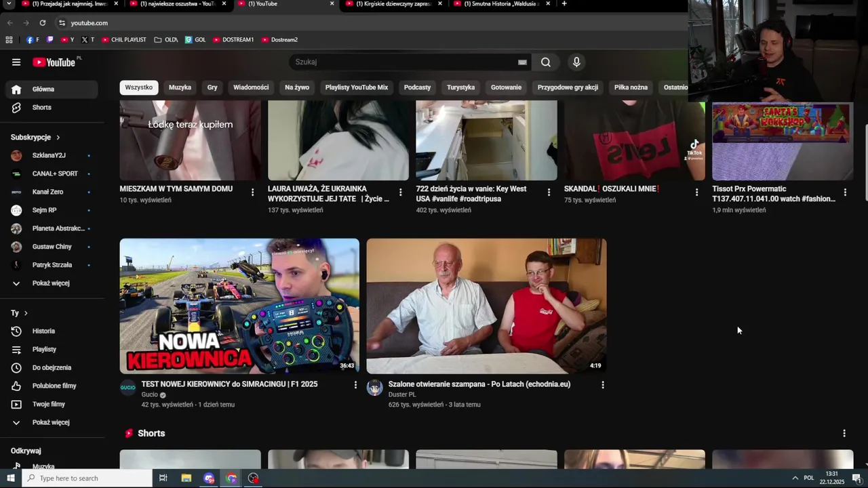Select the Turystyka filter chip
The width and height of the screenshot is (868, 488).
[x=460, y=87]
